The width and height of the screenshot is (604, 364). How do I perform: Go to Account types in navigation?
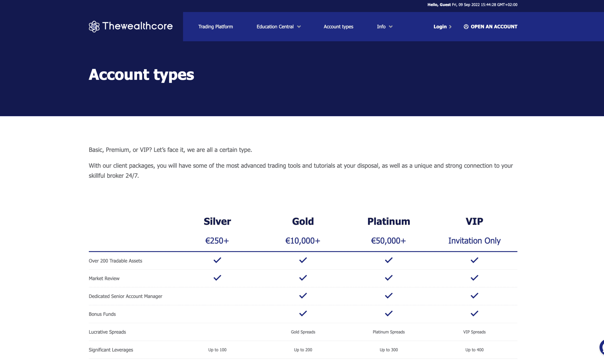pos(338,27)
